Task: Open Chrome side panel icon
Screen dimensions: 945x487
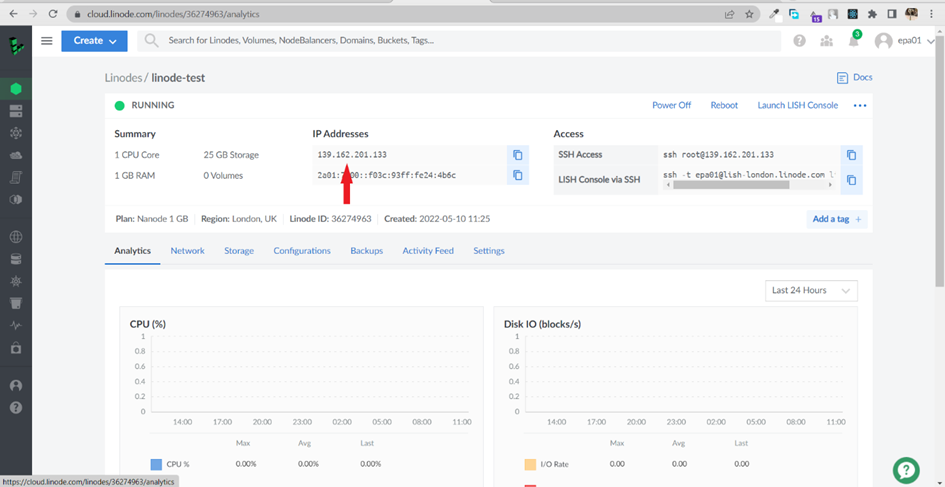Action: [893, 13]
